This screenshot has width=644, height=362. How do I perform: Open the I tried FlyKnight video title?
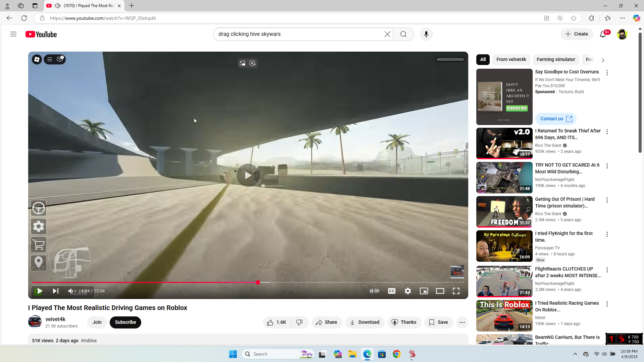(x=564, y=237)
